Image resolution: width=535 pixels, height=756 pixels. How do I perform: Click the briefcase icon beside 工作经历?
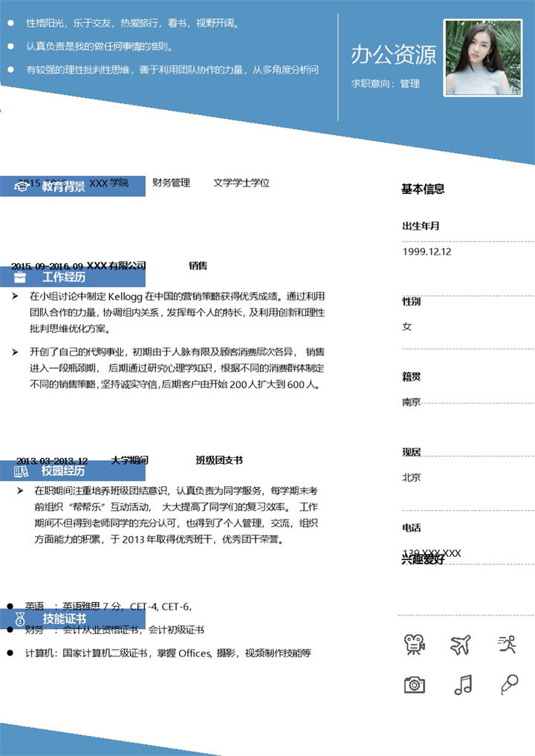tap(20, 277)
